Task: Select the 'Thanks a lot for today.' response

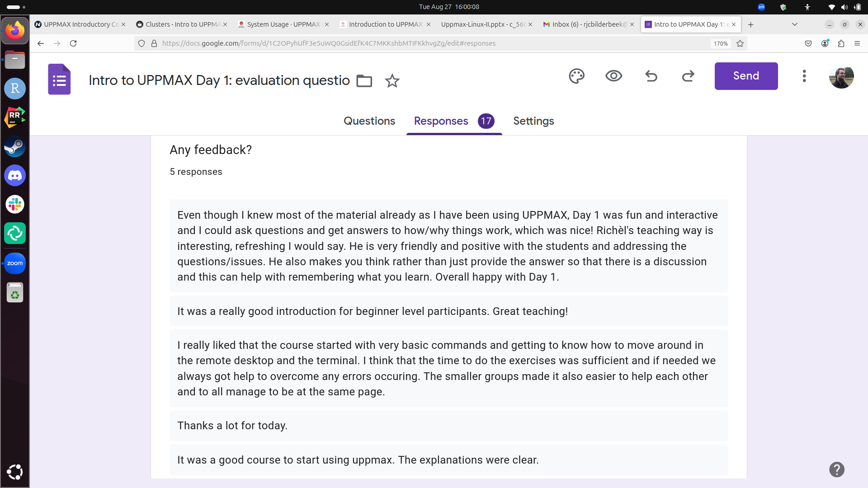Action: [448, 426]
